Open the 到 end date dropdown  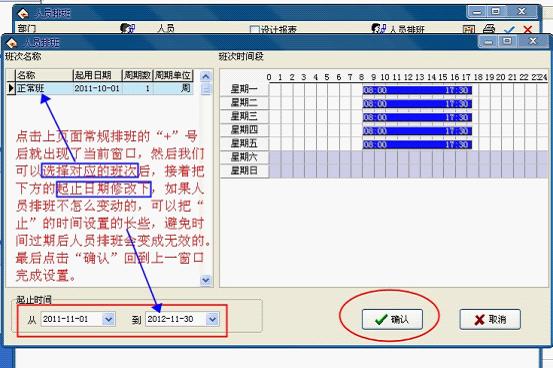coord(212,319)
